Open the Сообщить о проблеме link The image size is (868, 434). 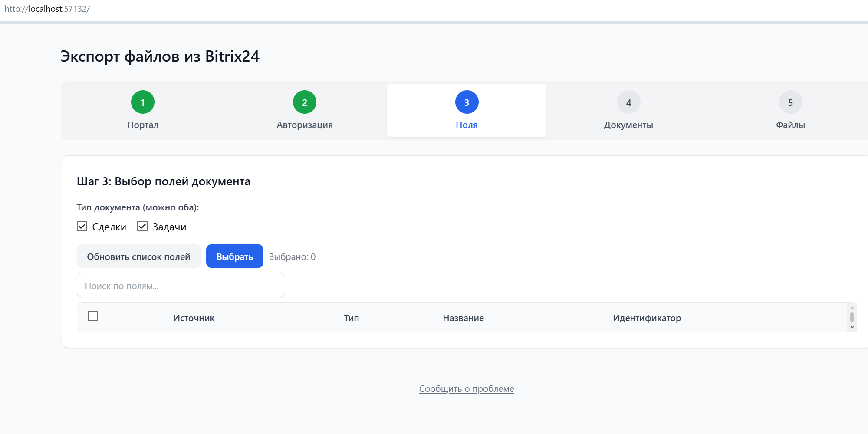pyautogui.click(x=467, y=389)
